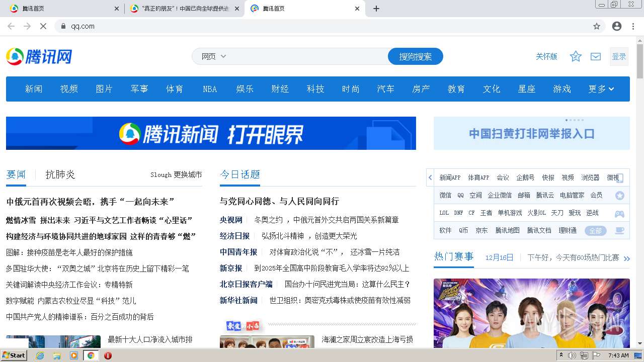Image resolution: width=644 pixels, height=362 pixels.
Task: Click the double-chevron next to hot events
Action: click(626, 258)
